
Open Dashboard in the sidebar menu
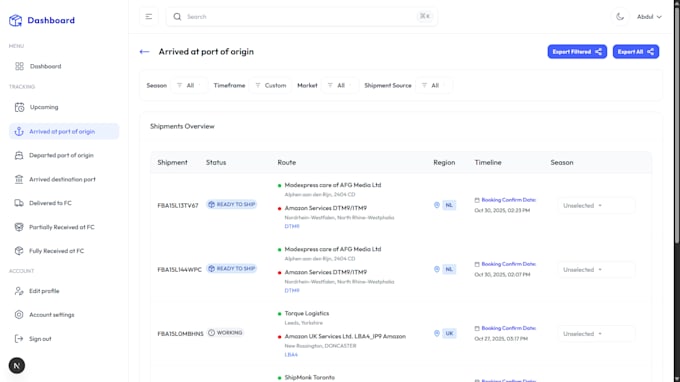point(64,66)
